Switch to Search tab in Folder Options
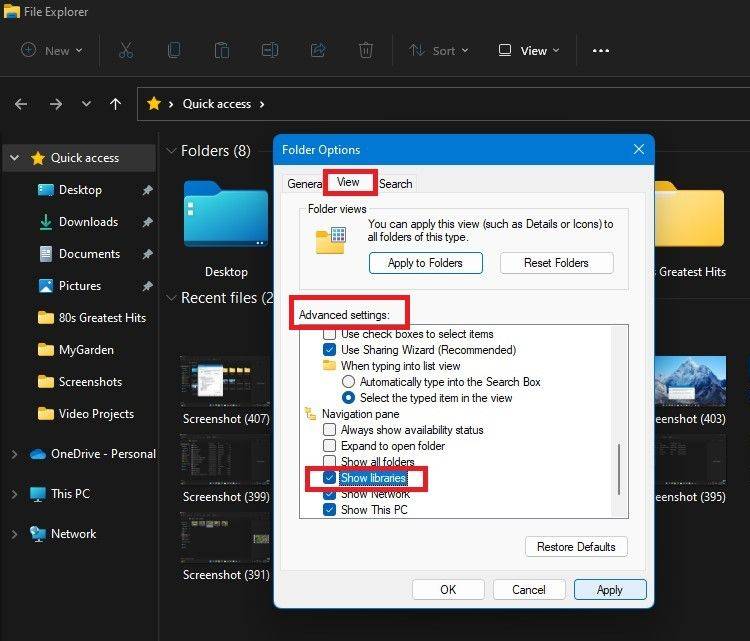The height and width of the screenshot is (641, 750). pos(396,184)
